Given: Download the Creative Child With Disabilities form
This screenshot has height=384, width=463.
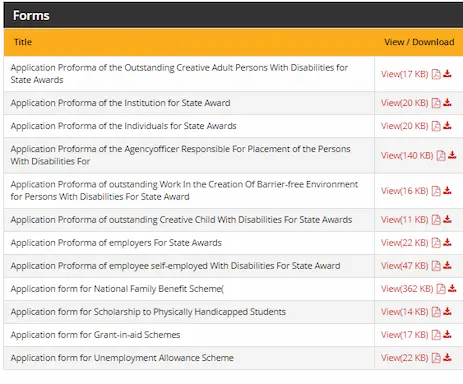Looking at the screenshot, I should 447,220.
